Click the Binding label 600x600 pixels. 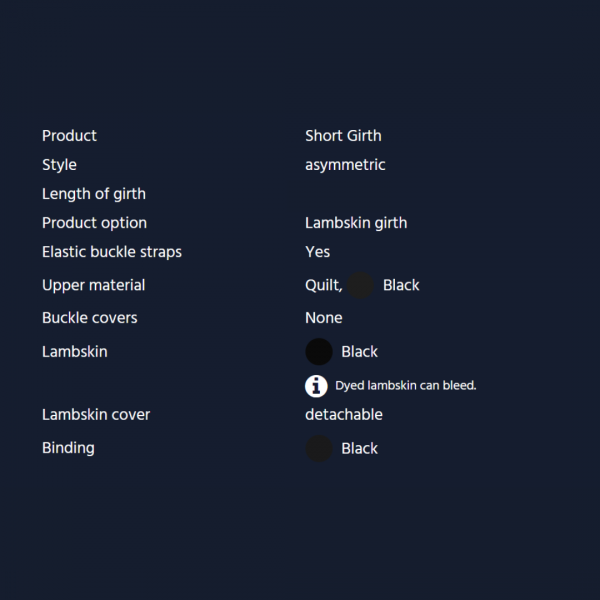(68, 448)
